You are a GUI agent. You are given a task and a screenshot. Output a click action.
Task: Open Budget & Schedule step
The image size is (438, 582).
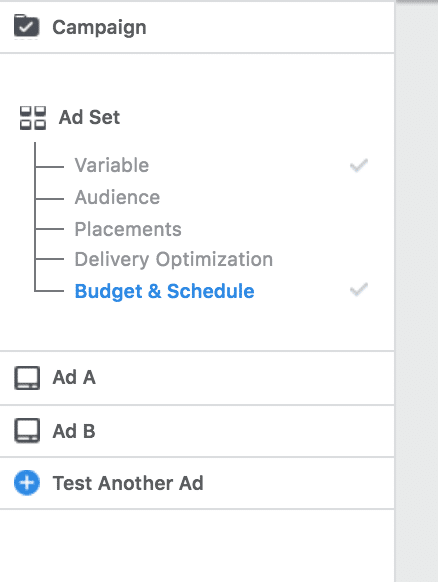pos(164,291)
